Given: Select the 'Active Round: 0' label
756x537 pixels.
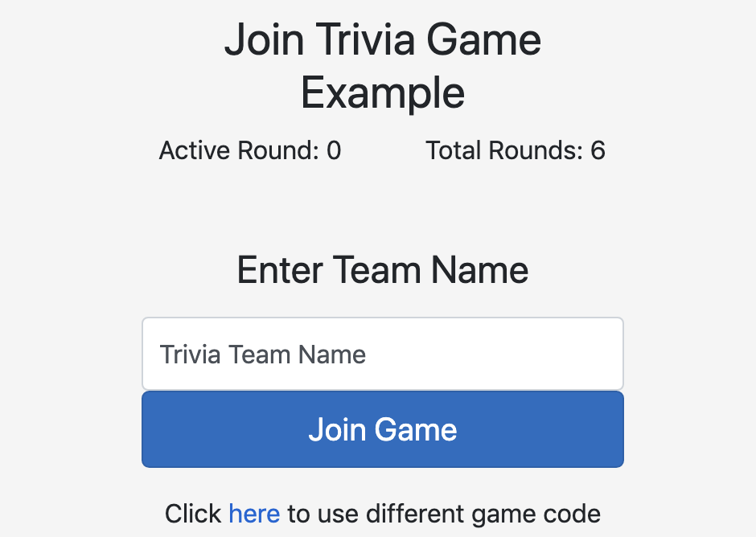Looking at the screenshot, I should click(x=250, y=150).
